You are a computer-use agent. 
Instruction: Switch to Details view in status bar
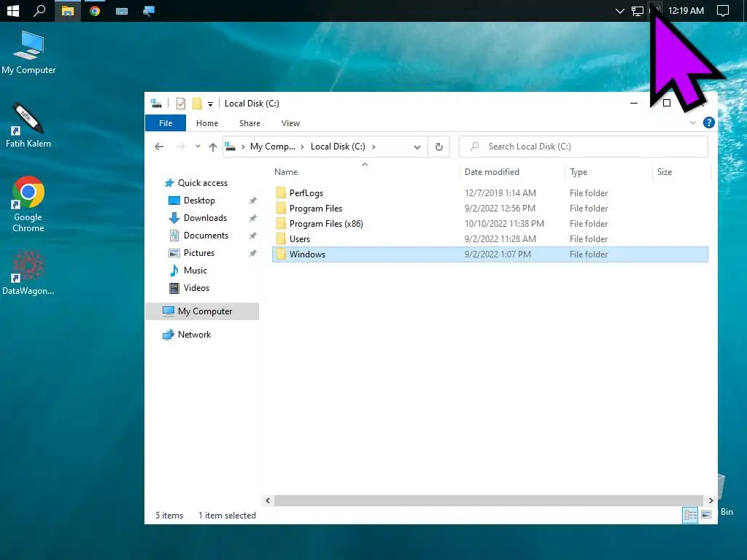[x=690, y=515]
